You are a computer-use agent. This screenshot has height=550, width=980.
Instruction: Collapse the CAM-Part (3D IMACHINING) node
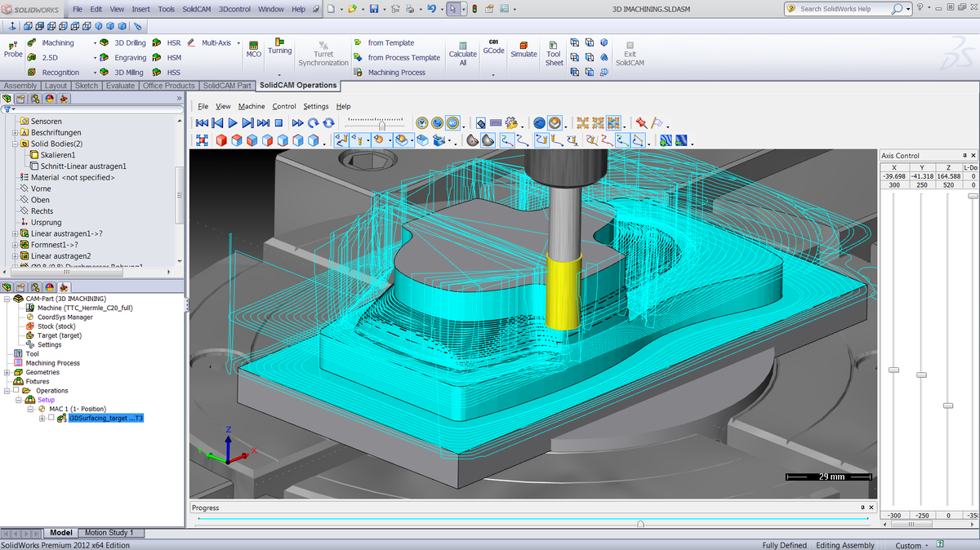(7, 299)
